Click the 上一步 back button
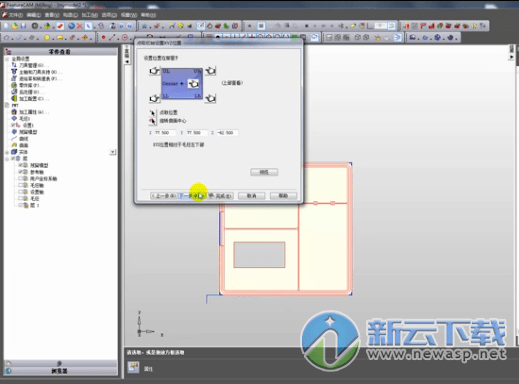 163,196
